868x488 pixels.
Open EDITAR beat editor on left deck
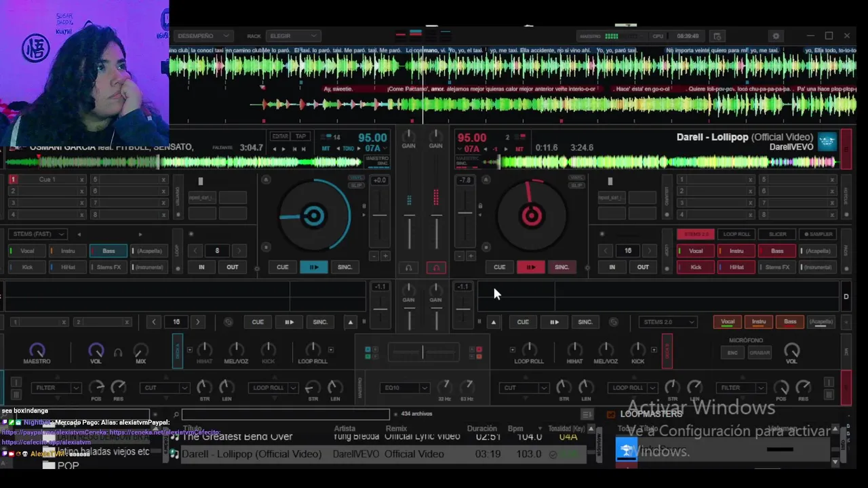pos(280,136)
